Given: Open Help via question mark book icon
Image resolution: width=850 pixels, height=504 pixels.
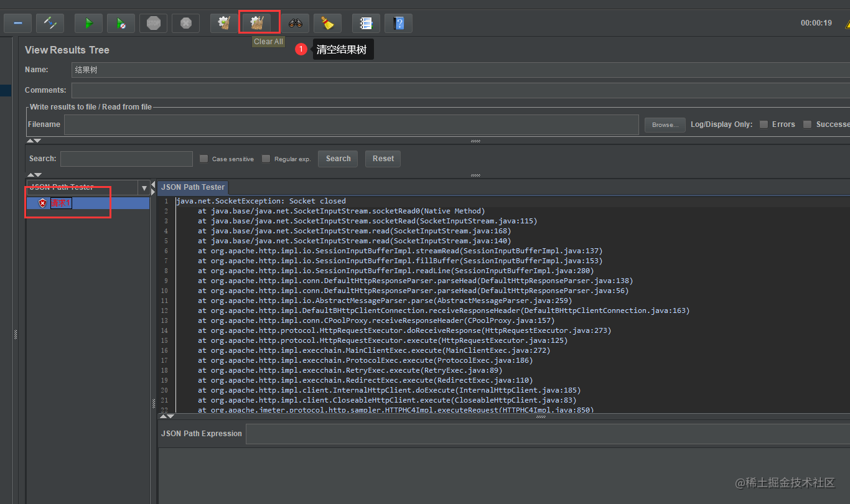Looking at the screenshot, I should point(398,24).
